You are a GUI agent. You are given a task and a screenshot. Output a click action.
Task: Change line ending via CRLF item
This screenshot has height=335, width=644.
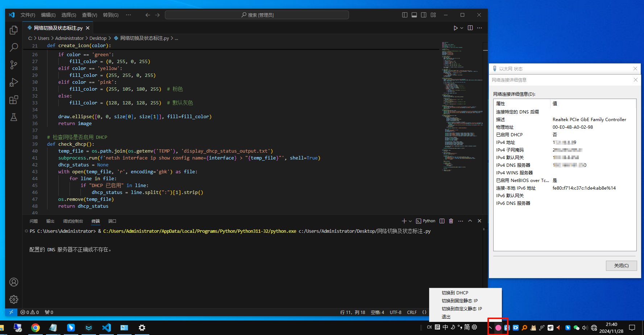click(x=412, y=312)
